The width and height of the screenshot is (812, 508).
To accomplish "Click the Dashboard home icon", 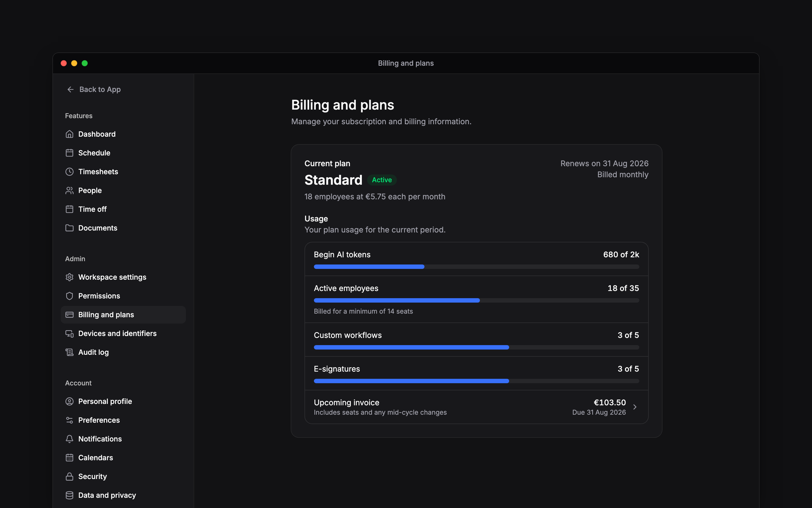I will (70, 134).
